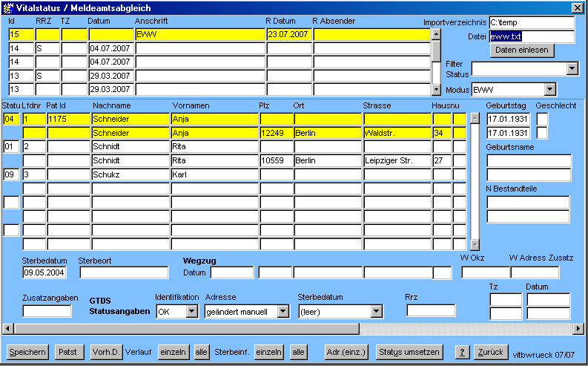Click the application icon in title bar
Image resolution: width=588 pixels, height=366 pixels.
[8, 7]
